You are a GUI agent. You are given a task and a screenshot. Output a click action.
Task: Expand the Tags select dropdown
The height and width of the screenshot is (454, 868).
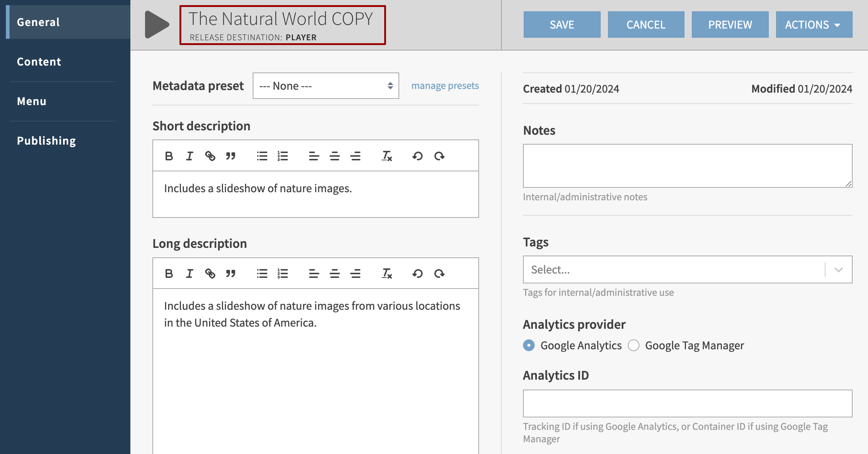[838, 270]
